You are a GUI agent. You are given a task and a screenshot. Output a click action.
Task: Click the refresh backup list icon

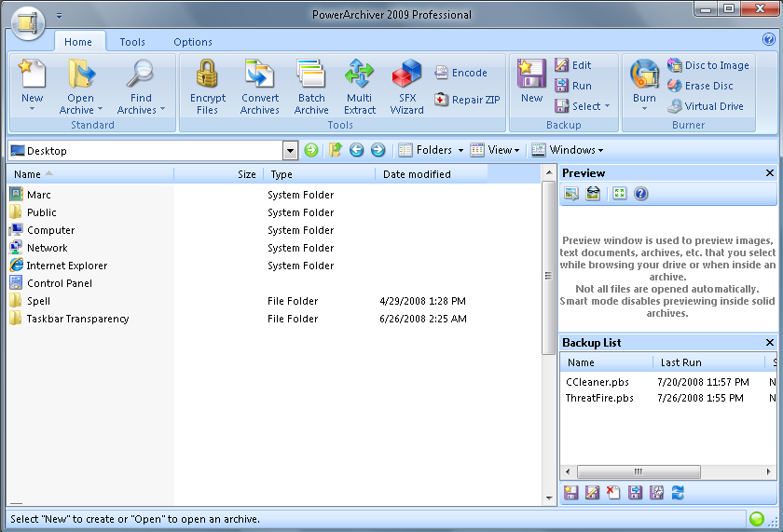point(678,493)
